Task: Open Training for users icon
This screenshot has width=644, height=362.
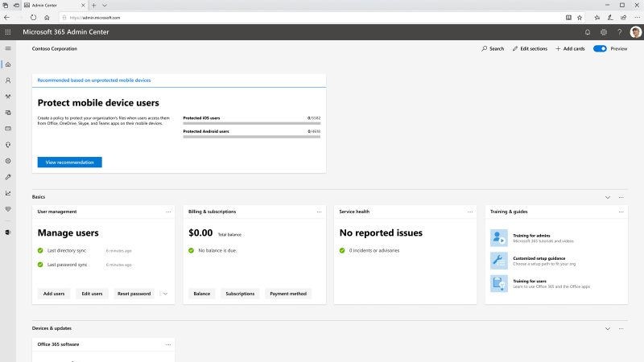Action: (498, 284)
